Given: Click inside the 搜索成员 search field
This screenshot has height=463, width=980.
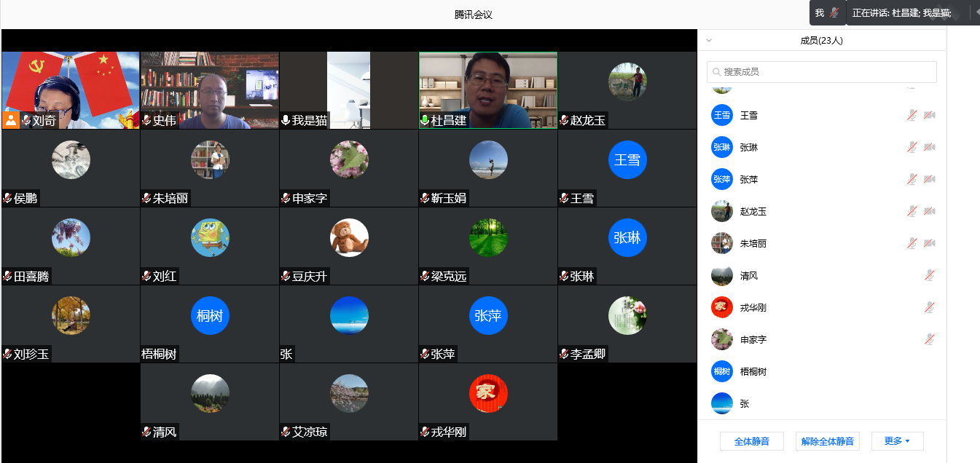Looking at the screenshot, I should pos(821,72).
